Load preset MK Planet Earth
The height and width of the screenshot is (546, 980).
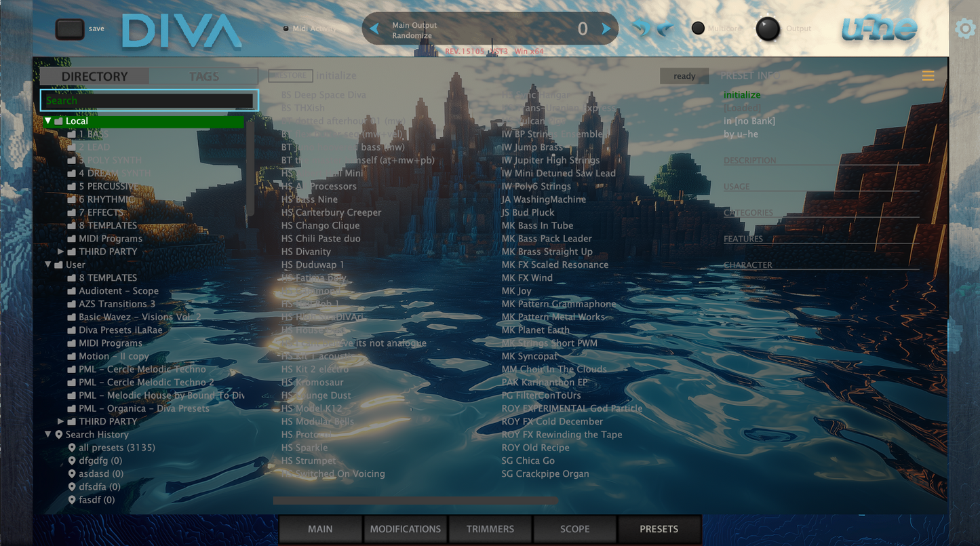click(x=536, y=330)
